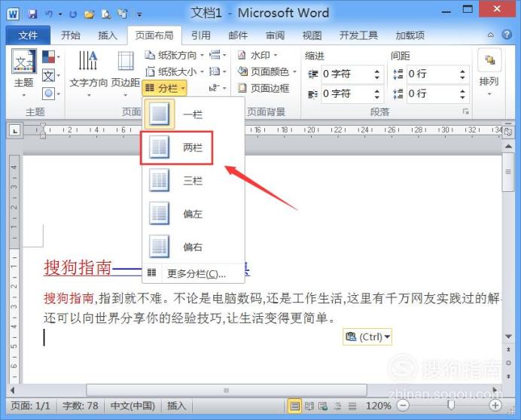This screenshot has width=521, height=420.
Task: Open the Customize Quick Access Toolbar arrow
Action: click(x=140, y=14)
